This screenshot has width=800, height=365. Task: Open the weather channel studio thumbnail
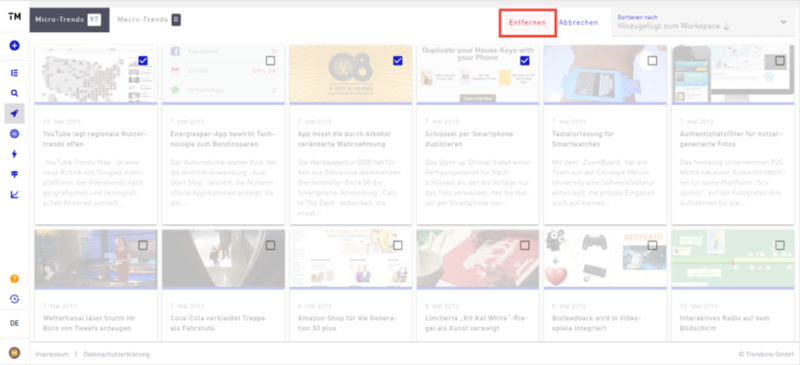pyautogui.click(x=96, y=259)
